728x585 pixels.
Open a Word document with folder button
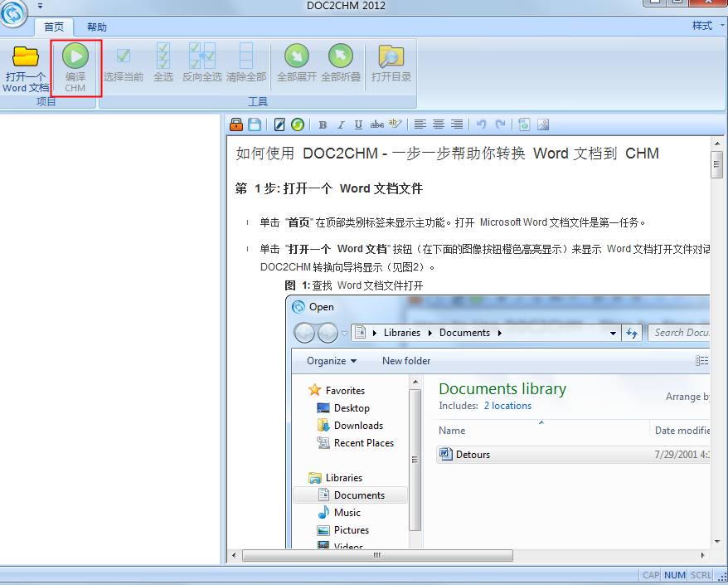coord(26,69)
